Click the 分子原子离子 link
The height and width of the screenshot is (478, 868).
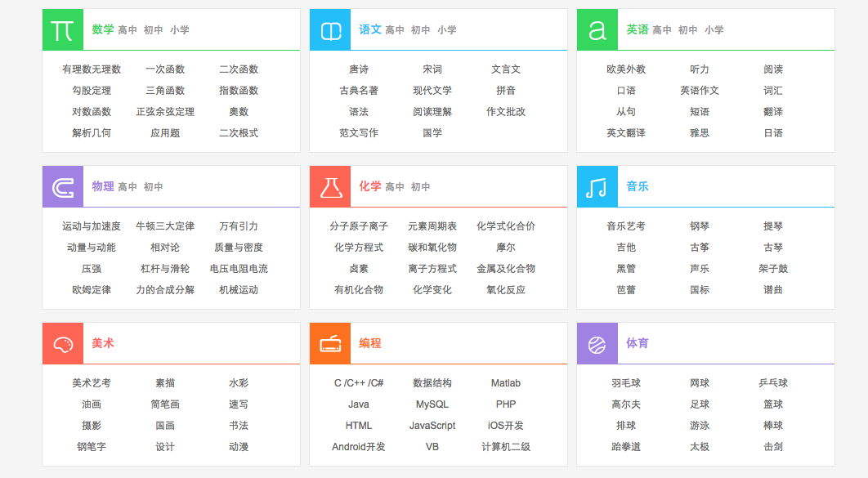[x=359, y=226]
